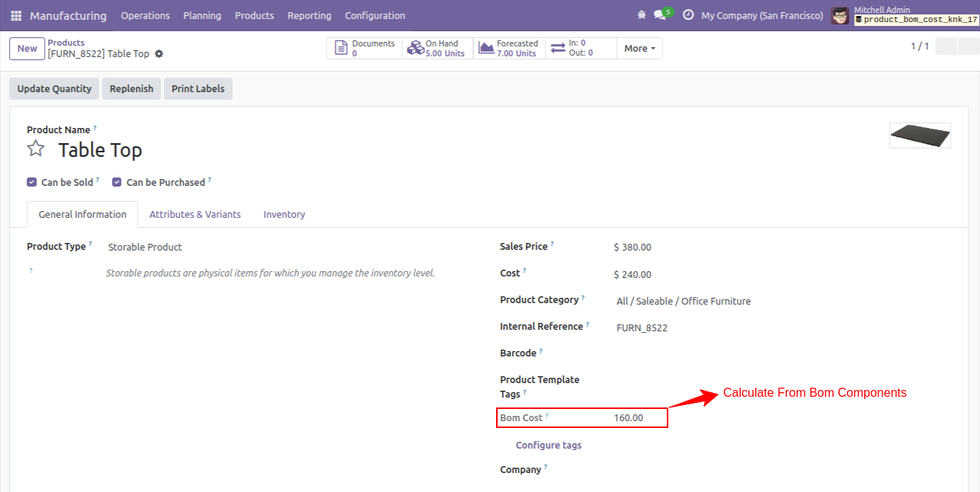Click help tooltip next to Bom Cost
Image resolution: width=980 pixels, height=492 pixels.
coord(547,416)
